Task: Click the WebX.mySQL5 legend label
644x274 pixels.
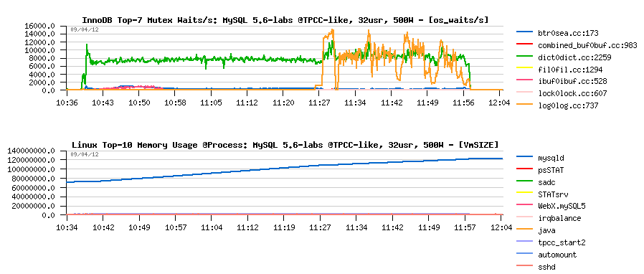Action: click(562, 207)
